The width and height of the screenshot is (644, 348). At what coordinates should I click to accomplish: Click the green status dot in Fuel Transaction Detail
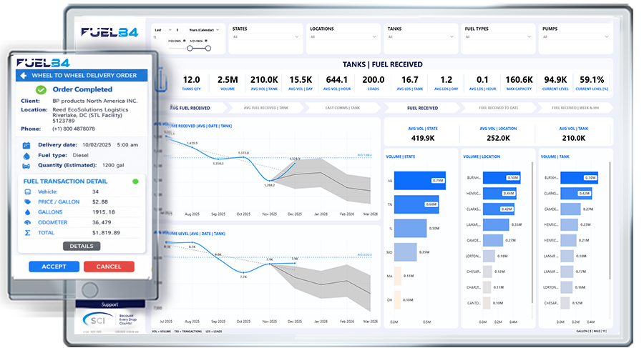point(135,182)
